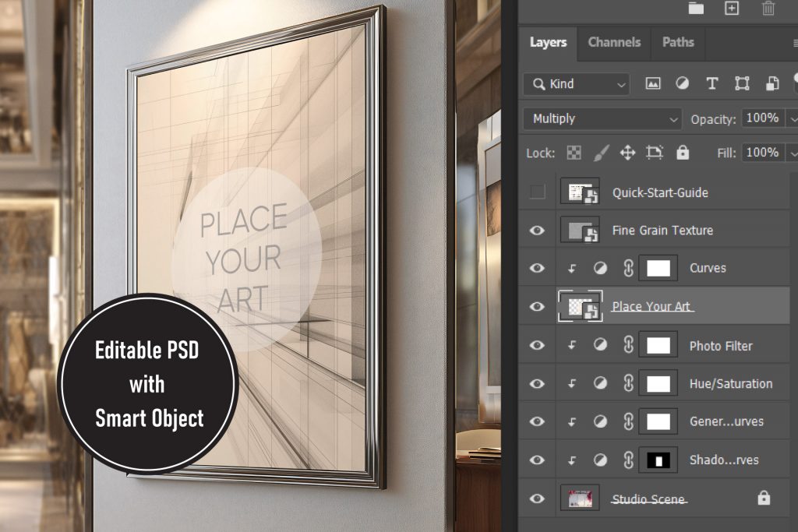Image resolution: width=798 pixels, height=532 pixels.
Task: Hide the Gener...urves layer
Action: point(537,421)
